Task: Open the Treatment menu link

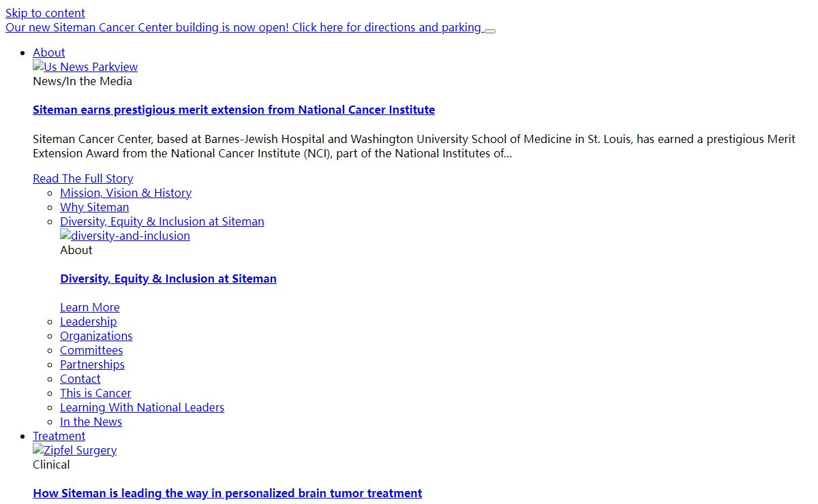Action: [x=59, y=436]
